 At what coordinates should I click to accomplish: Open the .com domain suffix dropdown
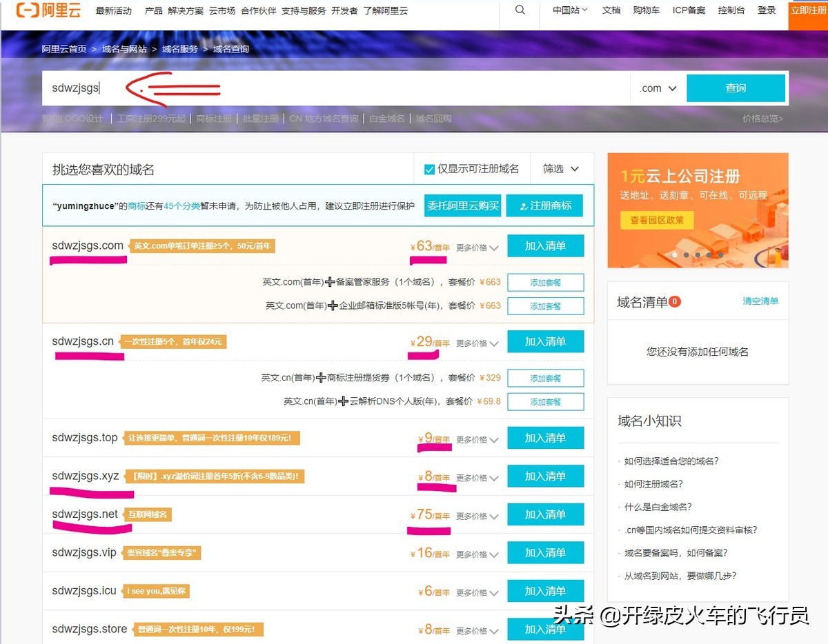click(657, 88)
